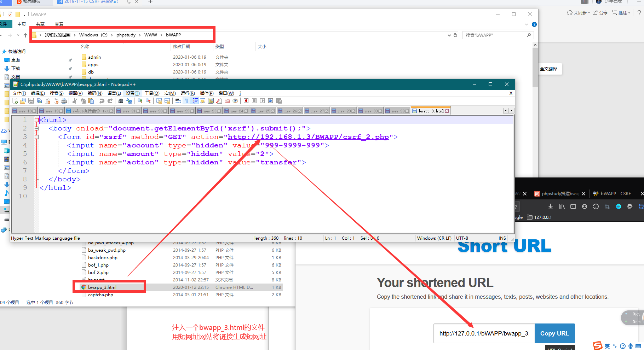
Task: Open the 宏(M) menu in Notepad++
Action: click(170, 93)
